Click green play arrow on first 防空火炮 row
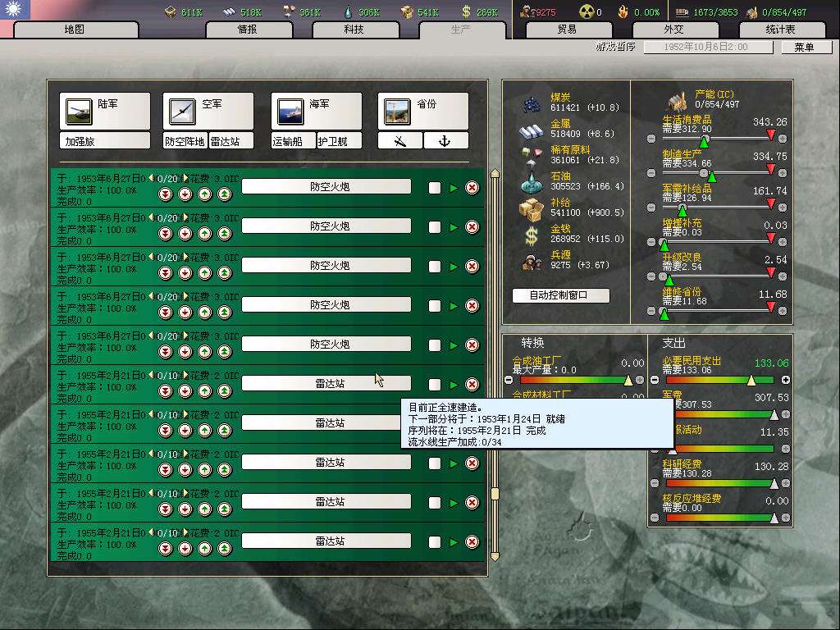Screen dimensions: 840x630 click(454, 188)
